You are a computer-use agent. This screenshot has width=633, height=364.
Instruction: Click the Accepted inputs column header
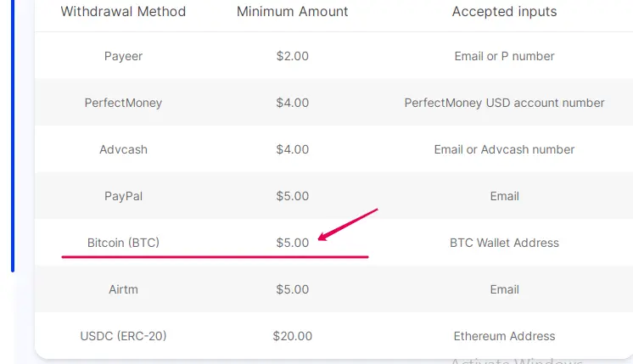pyautogui.click(x=504, y=12)
